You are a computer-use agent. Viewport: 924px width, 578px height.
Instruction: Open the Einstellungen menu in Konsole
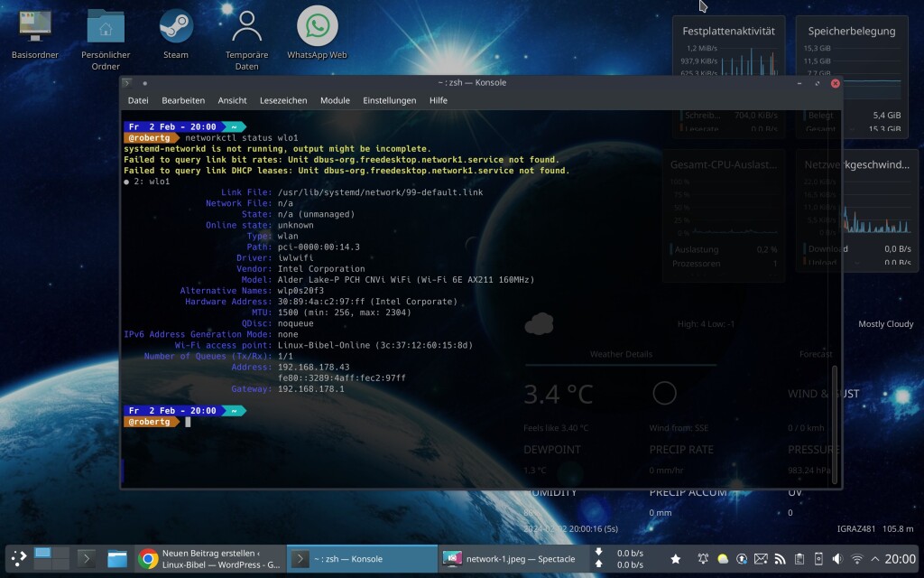click(390, 100)
